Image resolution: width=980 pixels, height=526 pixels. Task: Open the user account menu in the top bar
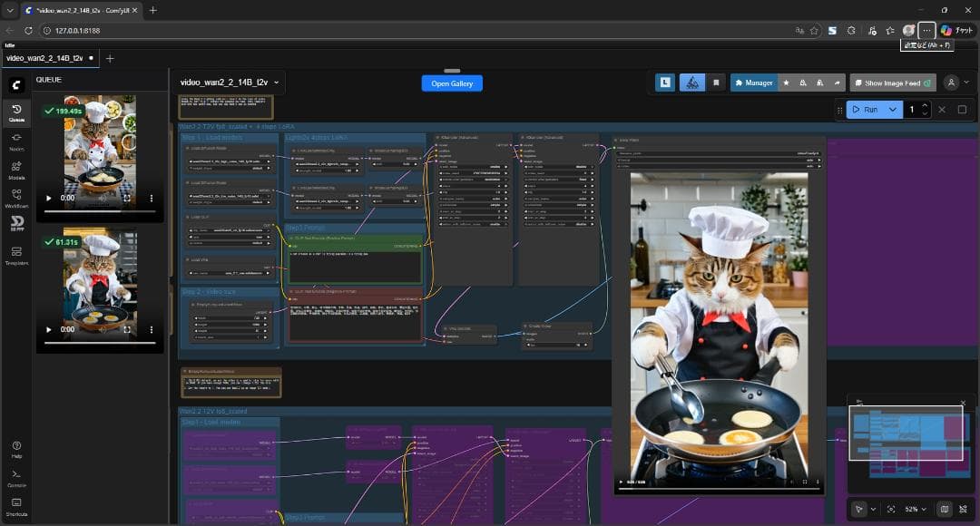tap(951, 82)
